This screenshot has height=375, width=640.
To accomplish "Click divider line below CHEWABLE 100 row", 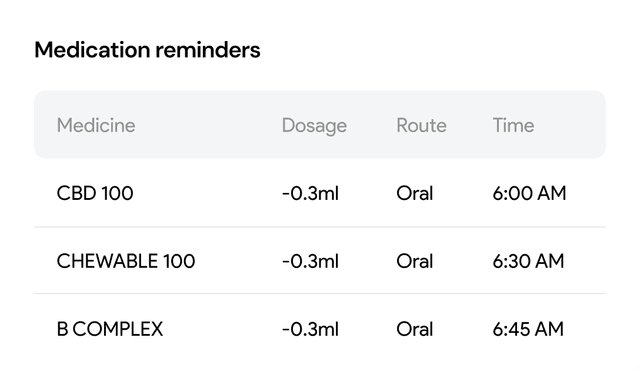I will pyautogui.click(x=320, y=293).
